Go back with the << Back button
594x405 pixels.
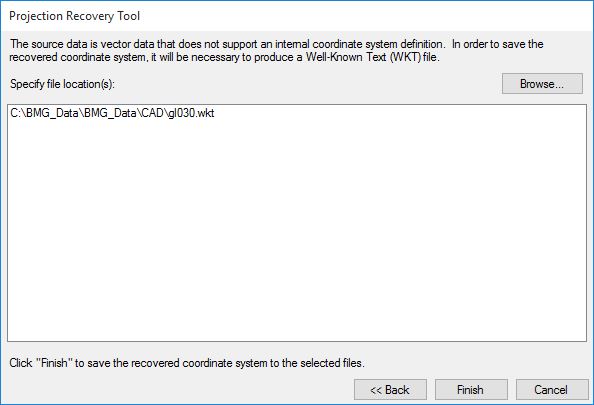(390, 389)
